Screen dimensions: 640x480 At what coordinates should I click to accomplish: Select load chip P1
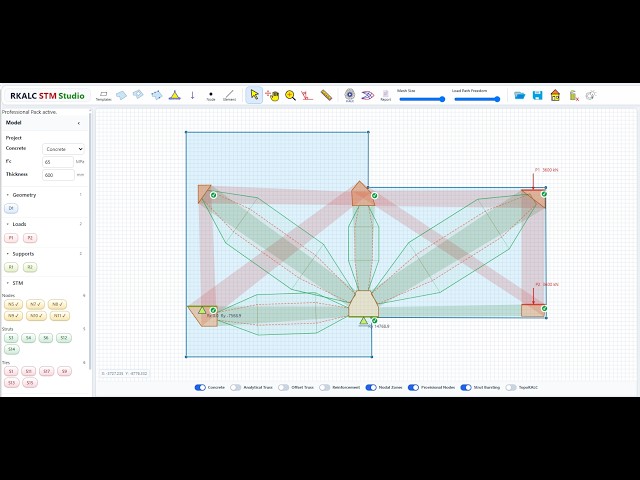[11, 238]
